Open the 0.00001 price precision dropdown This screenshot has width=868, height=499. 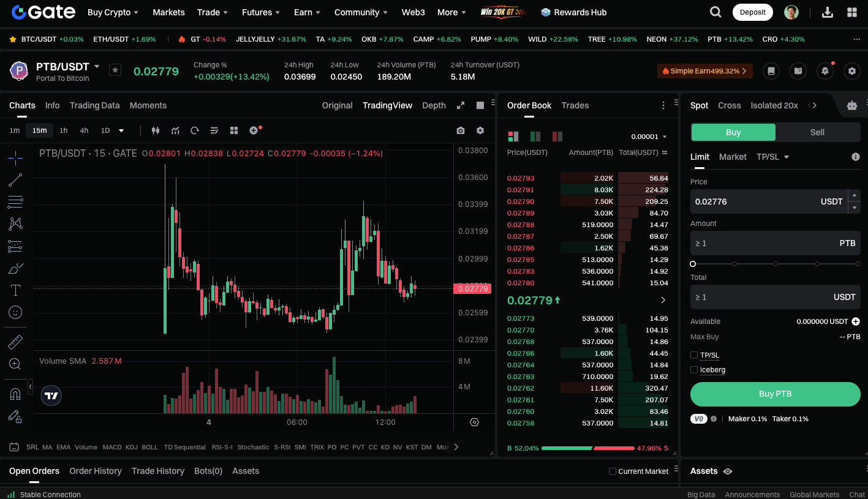point(649,137)
